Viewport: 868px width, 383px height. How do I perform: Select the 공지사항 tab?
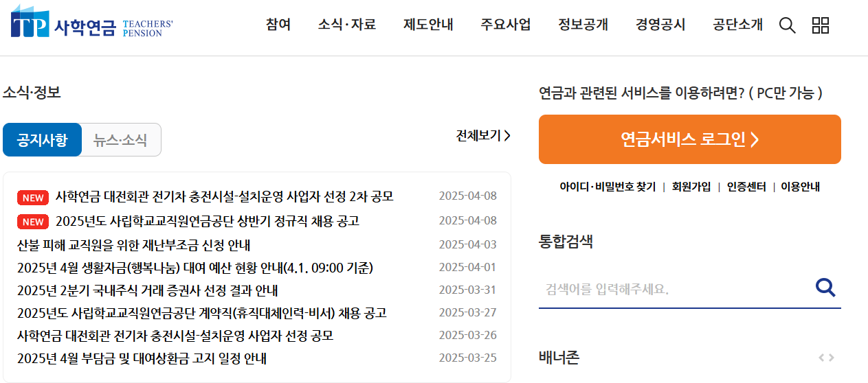tap(43, 140)
